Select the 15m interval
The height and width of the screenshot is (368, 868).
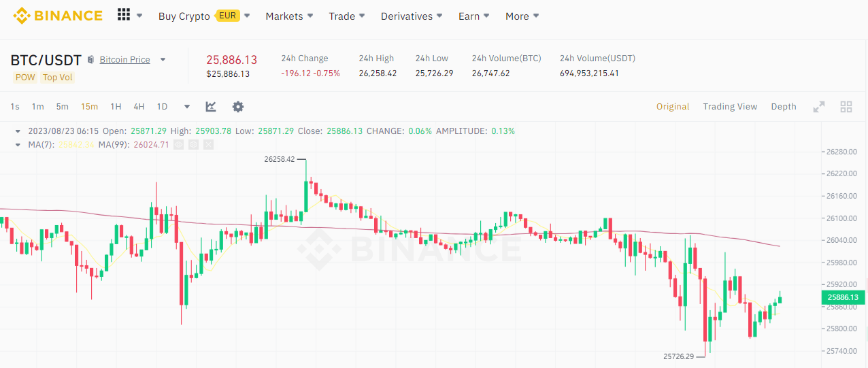coord(89,107)
